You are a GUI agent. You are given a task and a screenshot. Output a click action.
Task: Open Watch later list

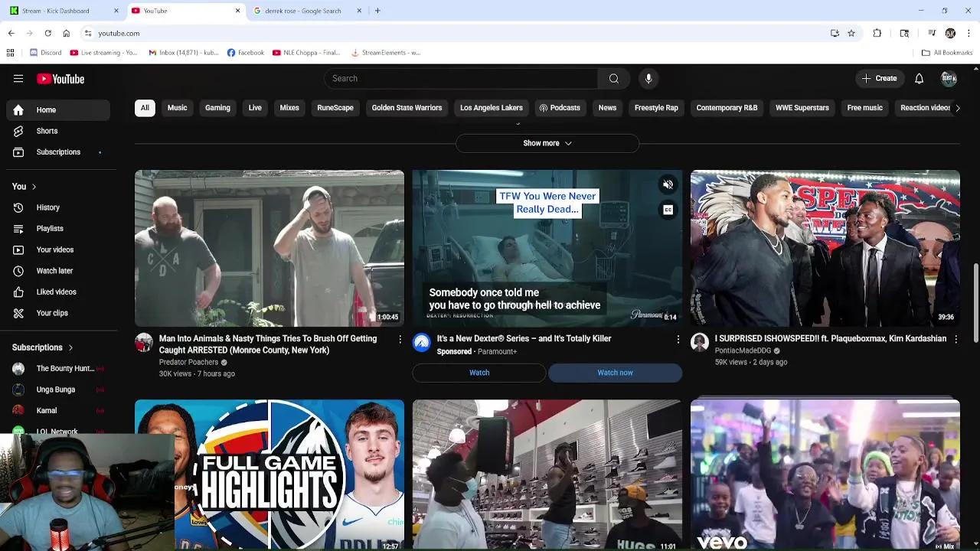(x=58, y=271)
